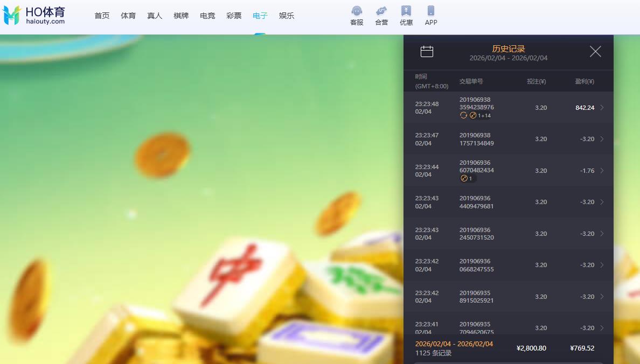Select the 彩票 lottery nav item
The height and width of the screenshot is (364, 640).
[x=234, y=16]
